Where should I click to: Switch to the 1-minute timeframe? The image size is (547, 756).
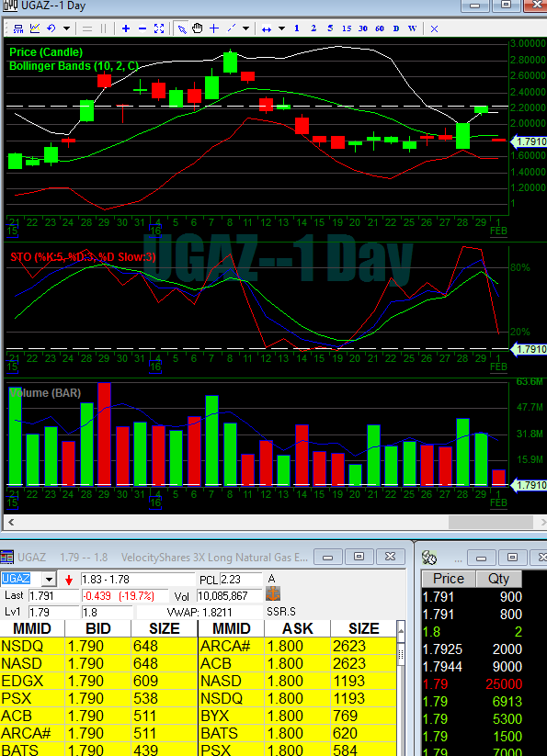pos(297,28)
